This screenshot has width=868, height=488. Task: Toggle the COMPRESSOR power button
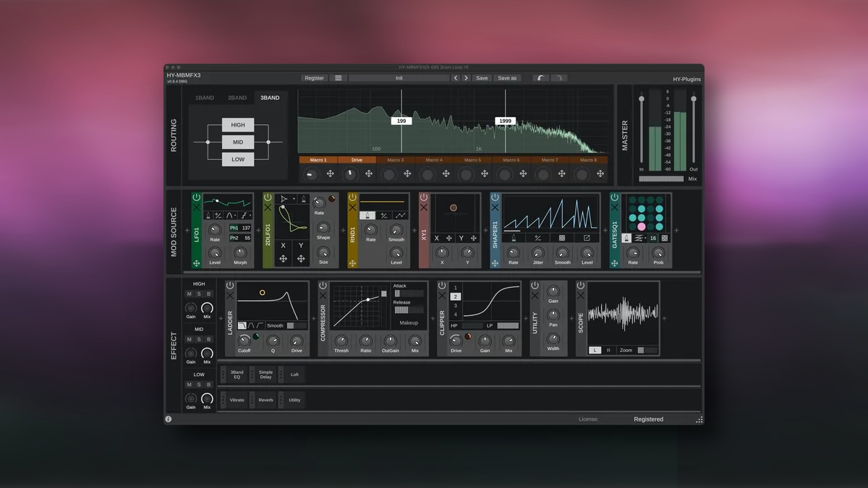323,286
